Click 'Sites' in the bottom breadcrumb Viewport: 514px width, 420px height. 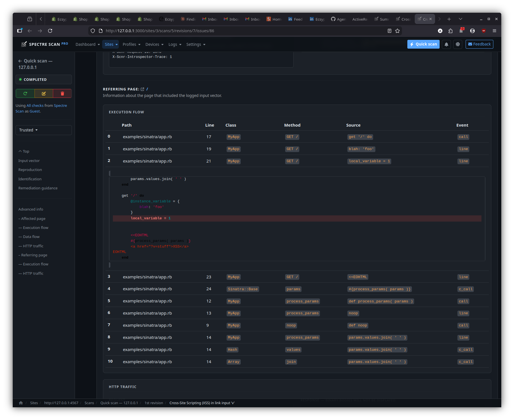[x=34, y=403]
